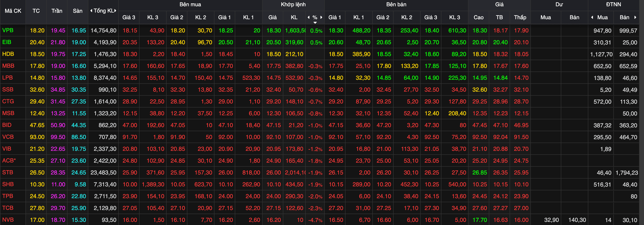
Task: Click the right arrow after ĐTNN Bán header
Action: (x=635, y=17)
